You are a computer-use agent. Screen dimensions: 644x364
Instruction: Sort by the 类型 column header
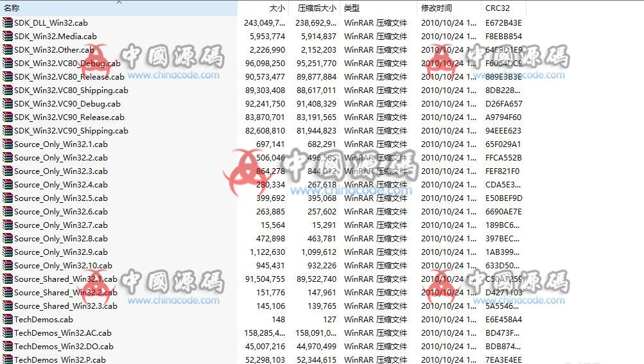[378, 8]
